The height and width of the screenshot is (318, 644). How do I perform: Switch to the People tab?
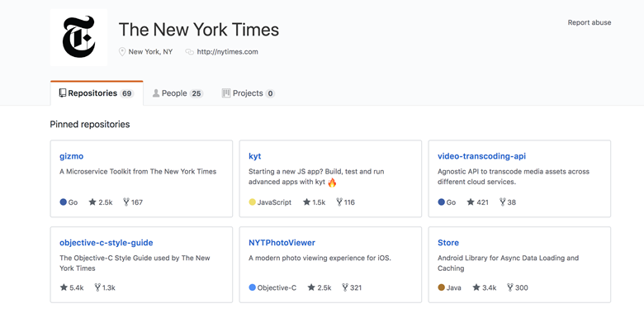(x=178, y=93)
